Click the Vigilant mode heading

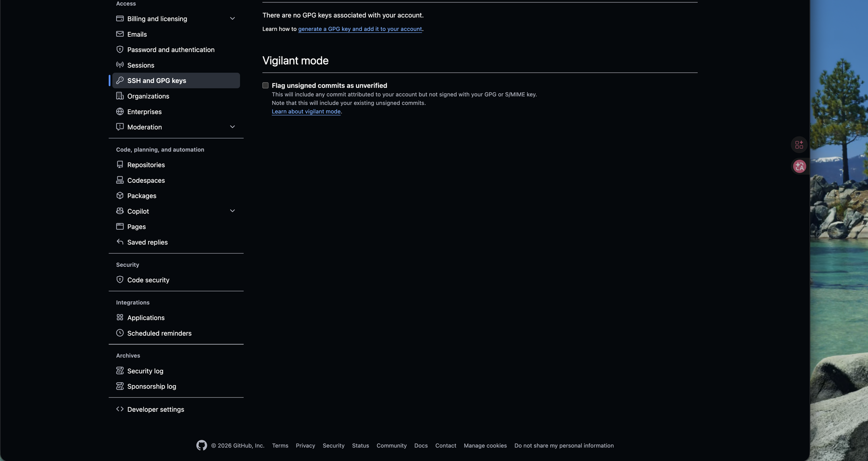click(x=296, y=61)
